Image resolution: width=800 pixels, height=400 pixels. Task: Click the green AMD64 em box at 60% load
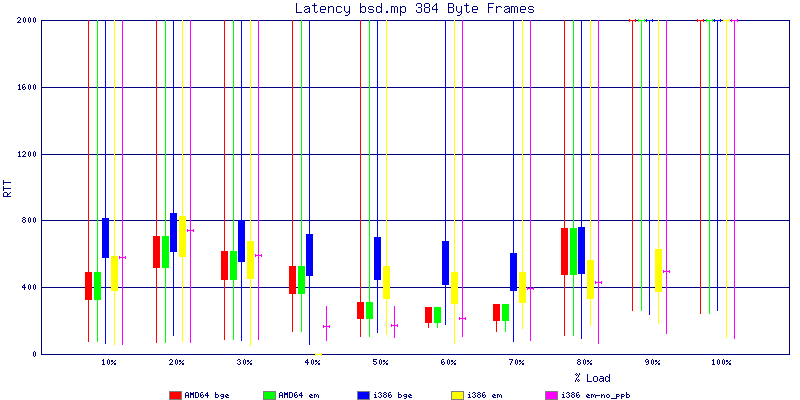tap(437, 315)
